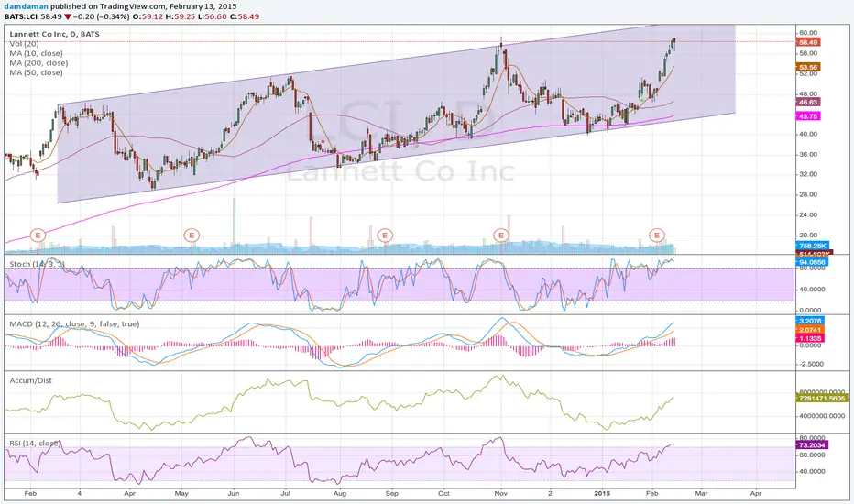Click the first earnings E marker near Feb 2014
This screenshot has width=854, height=504.
[x=38, y=236]
